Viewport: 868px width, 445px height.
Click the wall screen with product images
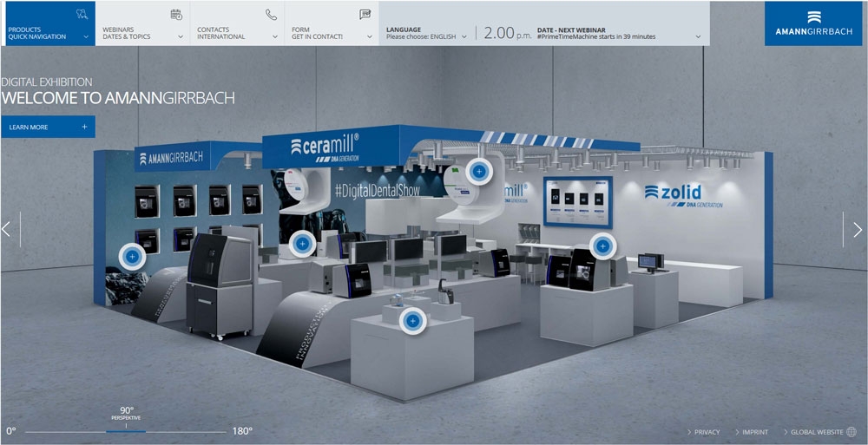(x=578, y=202)
